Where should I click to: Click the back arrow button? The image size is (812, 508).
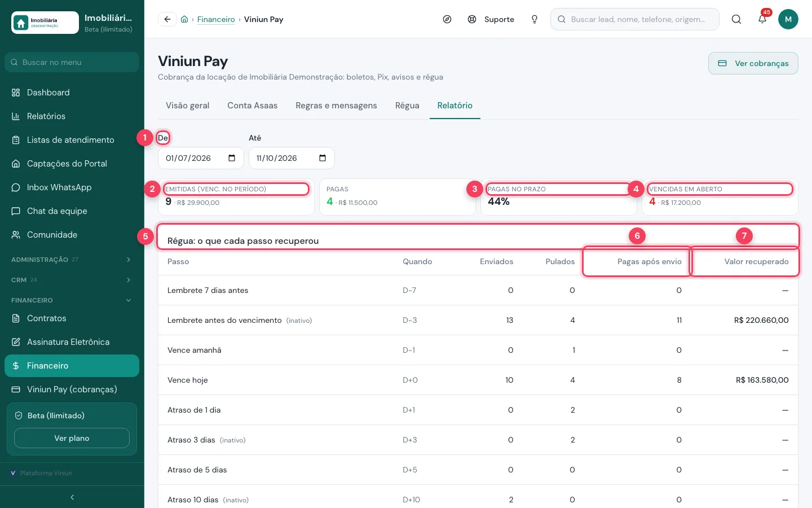(167, 19)
